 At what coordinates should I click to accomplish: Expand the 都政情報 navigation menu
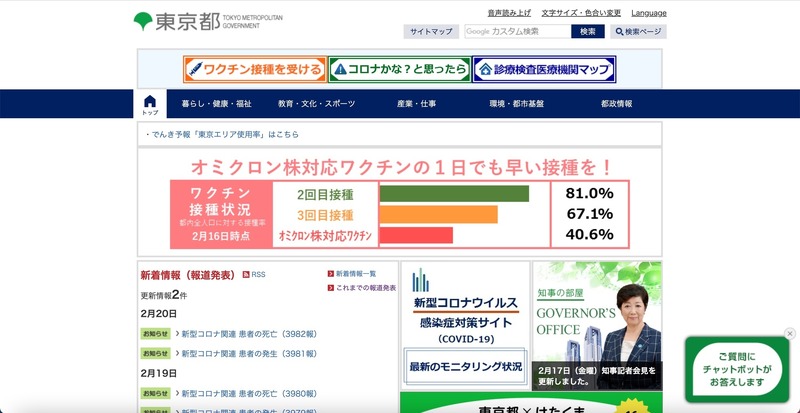point(616,104)
